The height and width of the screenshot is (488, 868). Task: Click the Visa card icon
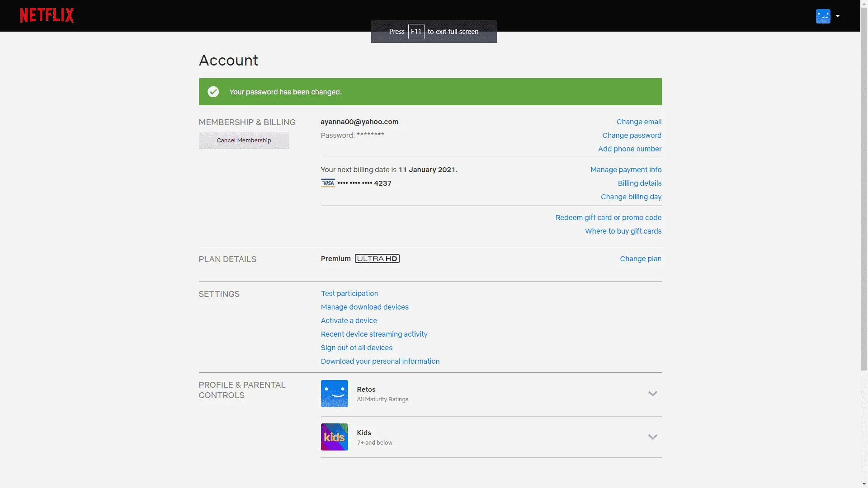point(328,183)
